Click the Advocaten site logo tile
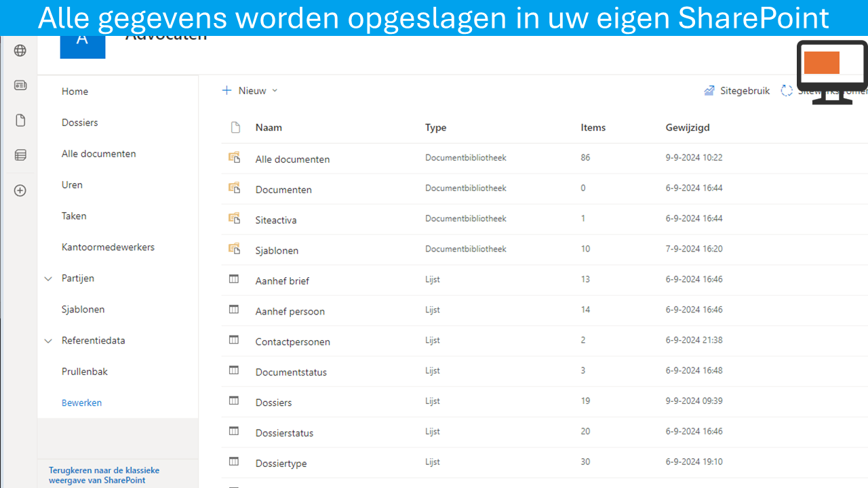 coord(83,47)
